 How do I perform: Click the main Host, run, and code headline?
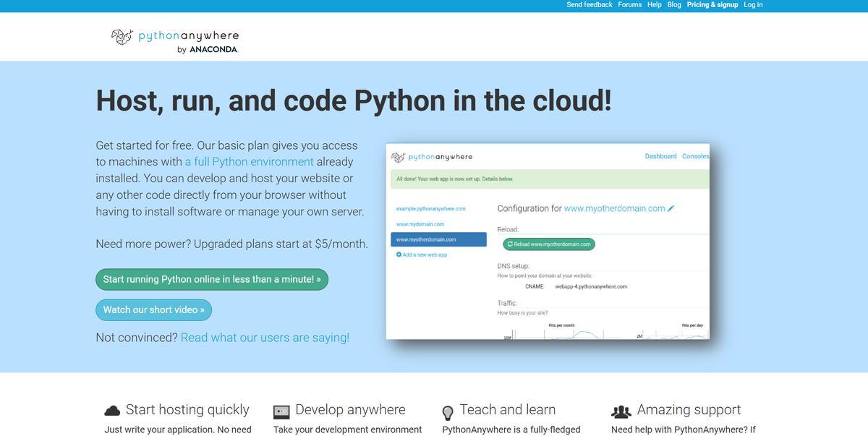[354, 101]
